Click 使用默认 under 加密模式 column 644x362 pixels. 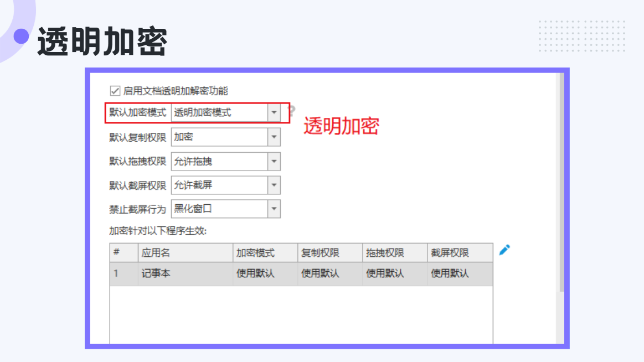[265, 274]
